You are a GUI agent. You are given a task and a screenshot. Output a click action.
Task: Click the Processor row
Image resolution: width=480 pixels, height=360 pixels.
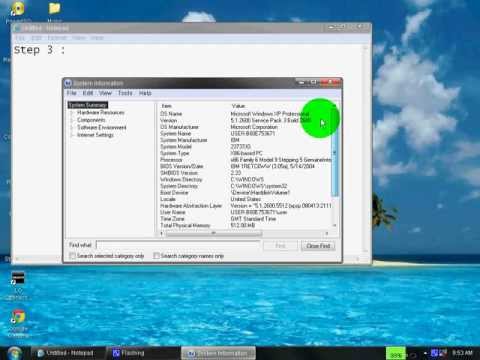point(245,160)
